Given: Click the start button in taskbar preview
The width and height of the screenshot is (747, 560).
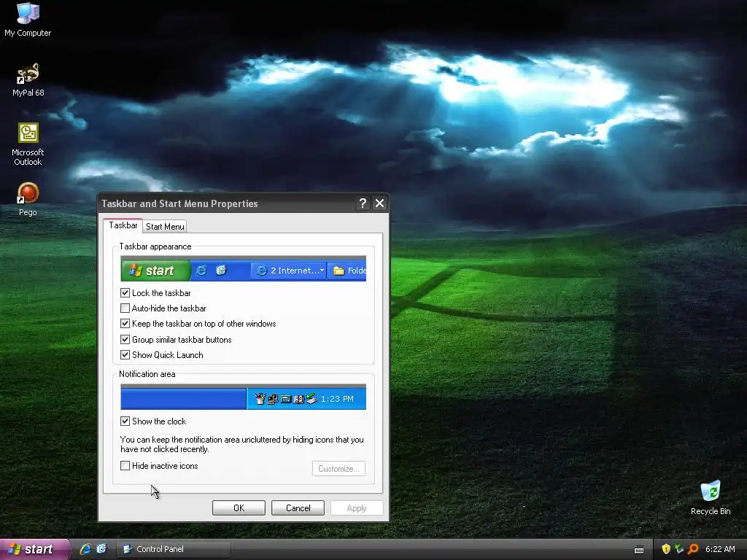Looking at the screenshot, I should (155, 271).
